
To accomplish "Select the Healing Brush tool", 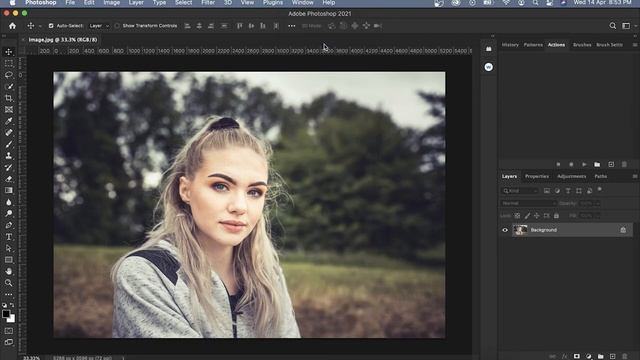I will tap(9, 133).
